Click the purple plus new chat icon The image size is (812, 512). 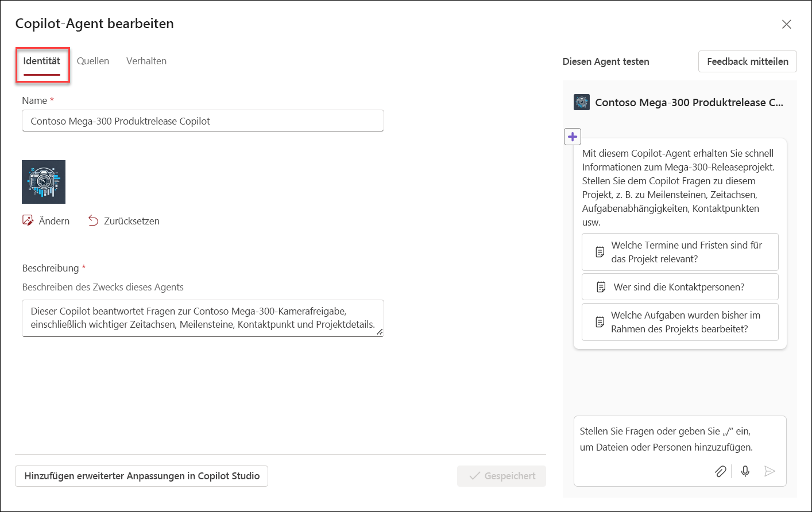tap(573, 137)
